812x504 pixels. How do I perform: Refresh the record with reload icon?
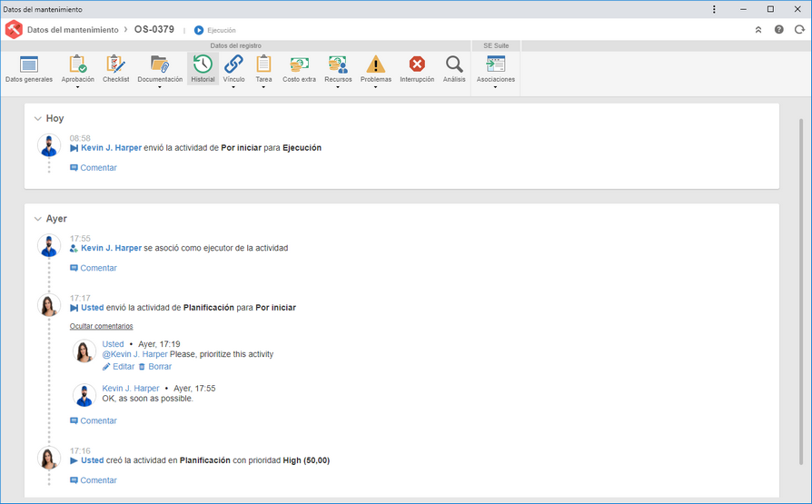pos(799,30)
